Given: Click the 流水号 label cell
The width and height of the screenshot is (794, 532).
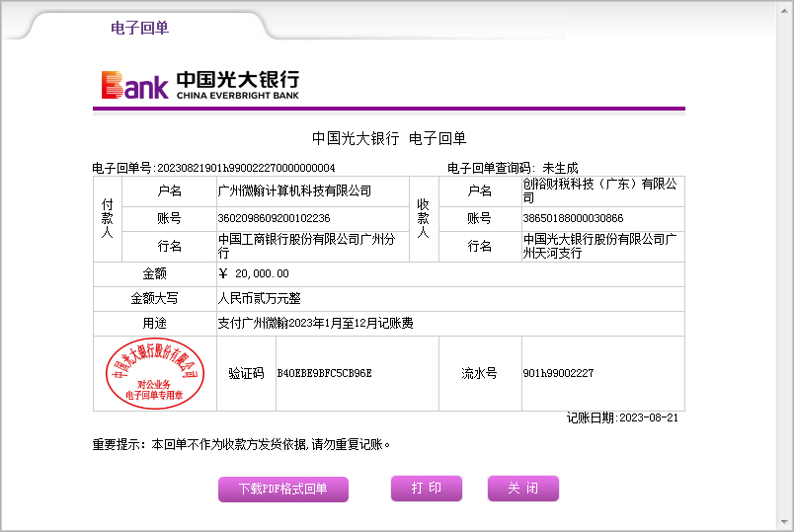Looking at the screenshot, I should (x=480, y=373).
